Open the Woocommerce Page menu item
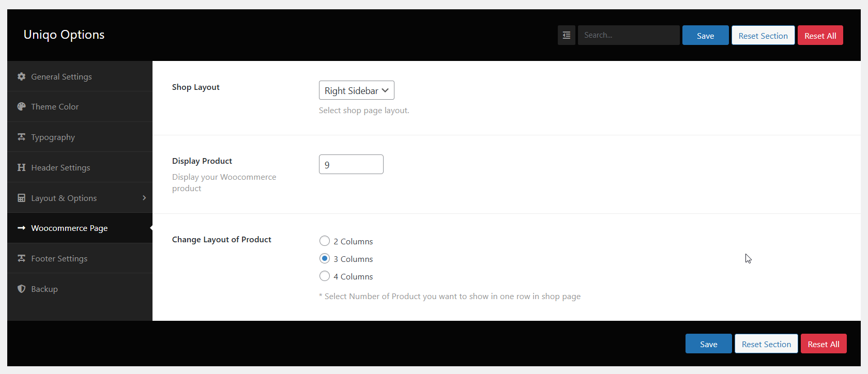This screenshot has height=374, width=868. click(x=69, y=228)
